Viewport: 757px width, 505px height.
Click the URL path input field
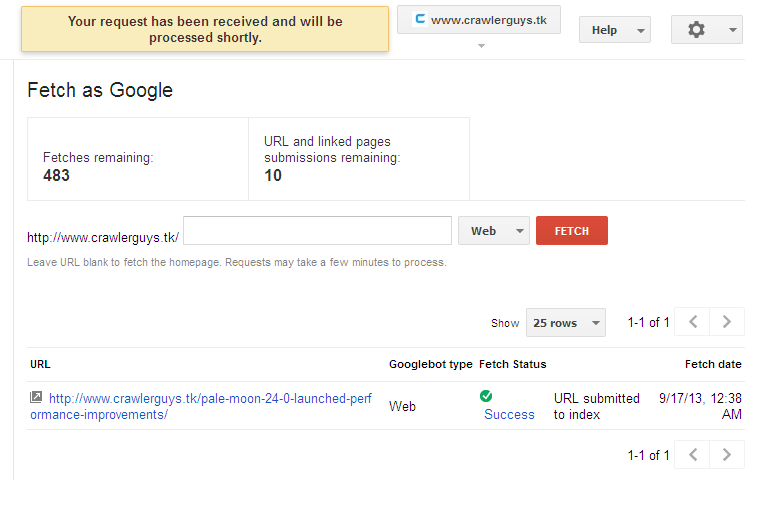[x=317, y=231]
